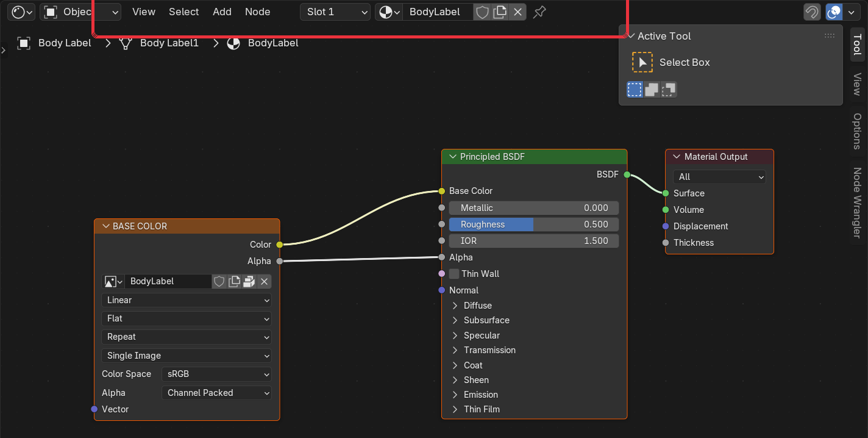Click the Body Label object breadcrumb
868x438 pixels.
pos(54,43)
